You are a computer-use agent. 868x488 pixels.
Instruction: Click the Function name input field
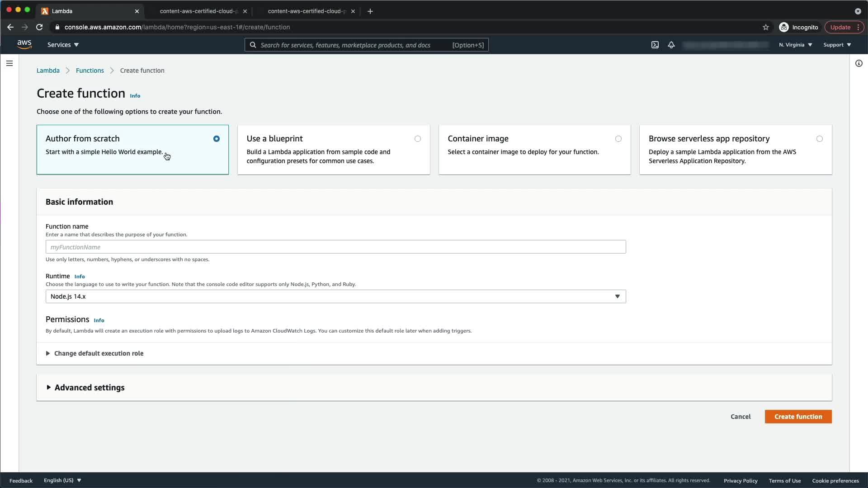tap(335, 247)
